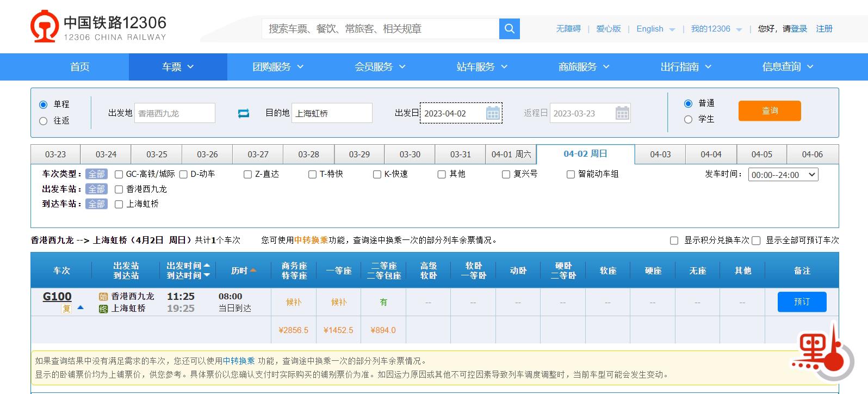868x394 pixels.
Task: Click the 始 origin station marker icon
Action: pos(103,297)
